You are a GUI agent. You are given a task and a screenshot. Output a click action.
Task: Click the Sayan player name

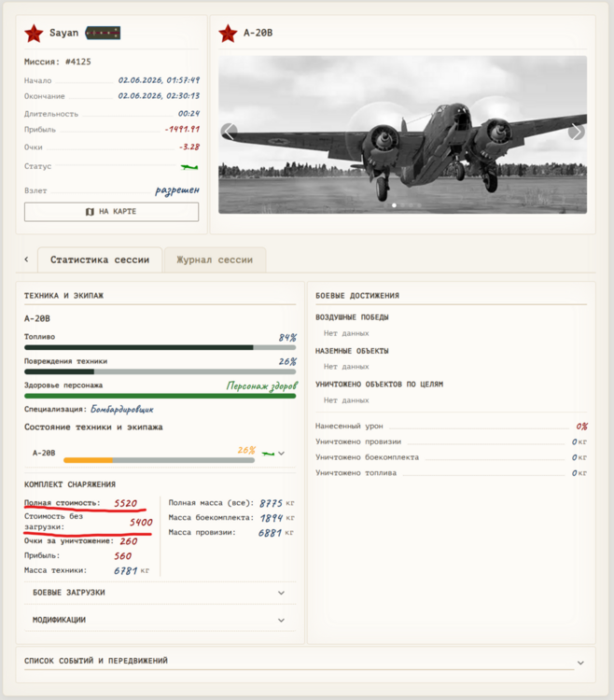[x=63, y=33]
